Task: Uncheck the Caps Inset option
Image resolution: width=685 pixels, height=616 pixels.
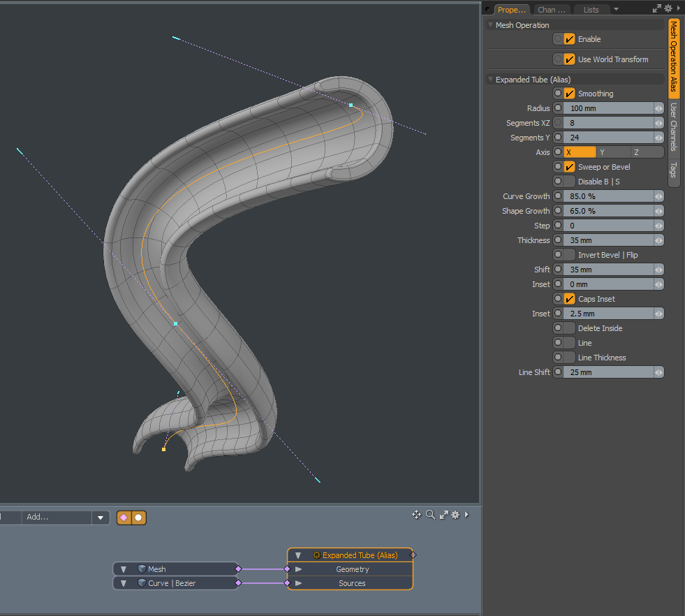Action: [568, 298]
